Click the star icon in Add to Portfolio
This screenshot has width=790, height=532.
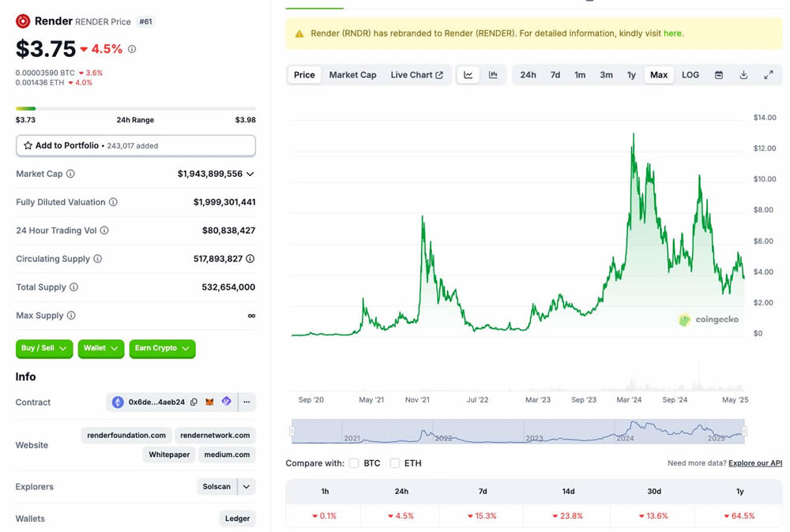[x=28, y=145]
